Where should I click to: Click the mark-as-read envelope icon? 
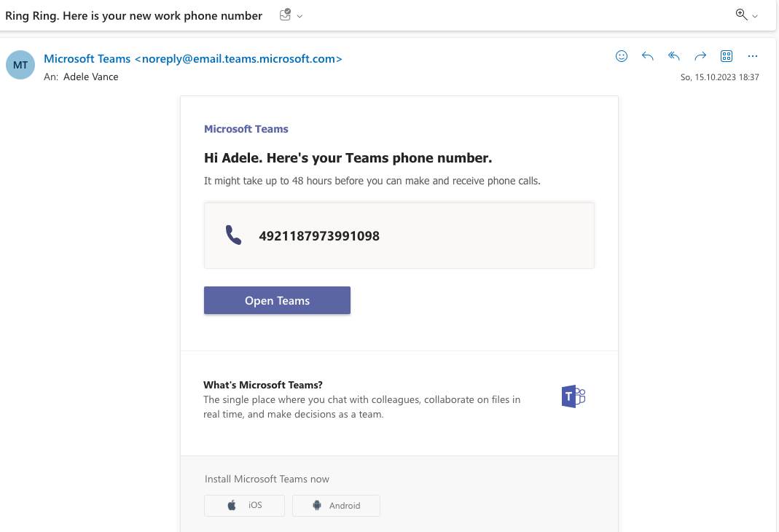[x=285, y=15]
